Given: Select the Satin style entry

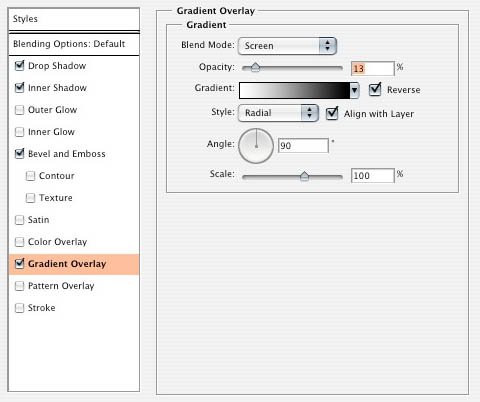Looking at the screenshot, I should tap(38, 220).
